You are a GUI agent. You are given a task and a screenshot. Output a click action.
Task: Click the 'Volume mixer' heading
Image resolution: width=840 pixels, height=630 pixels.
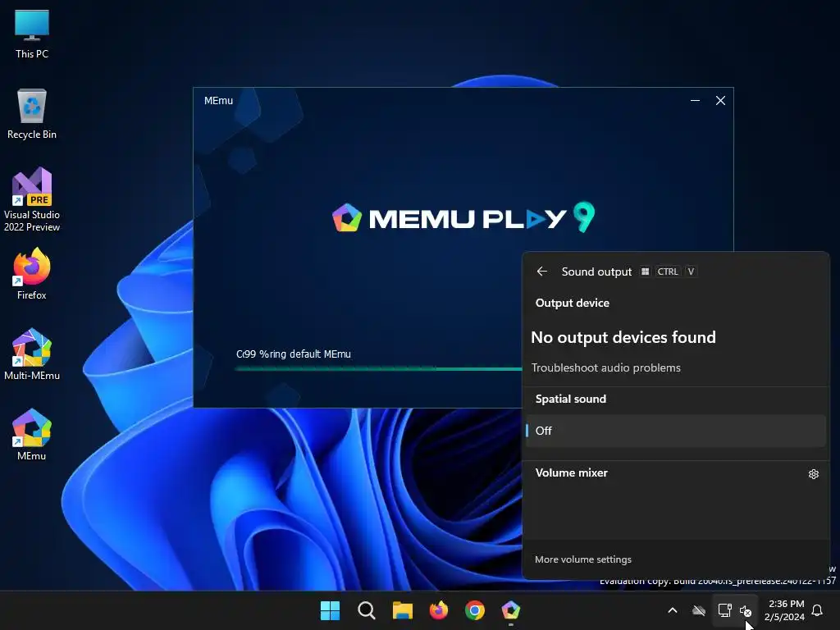point(572,473)
